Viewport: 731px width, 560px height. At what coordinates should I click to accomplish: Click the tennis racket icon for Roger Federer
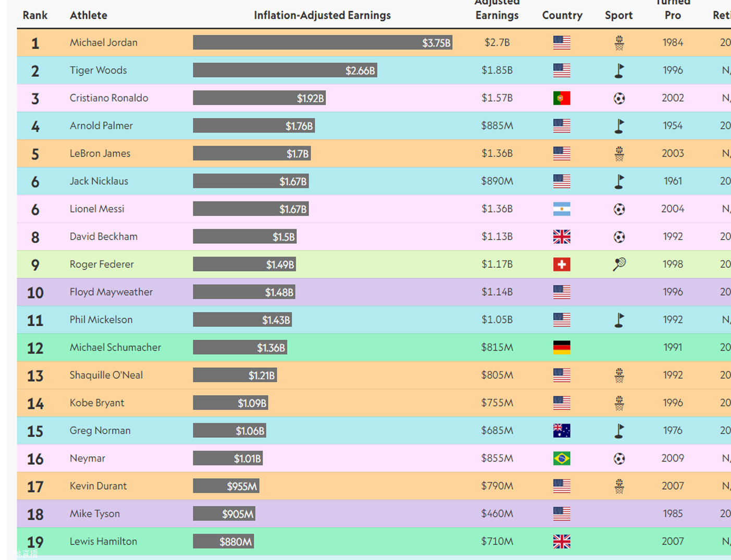point(619,264)
